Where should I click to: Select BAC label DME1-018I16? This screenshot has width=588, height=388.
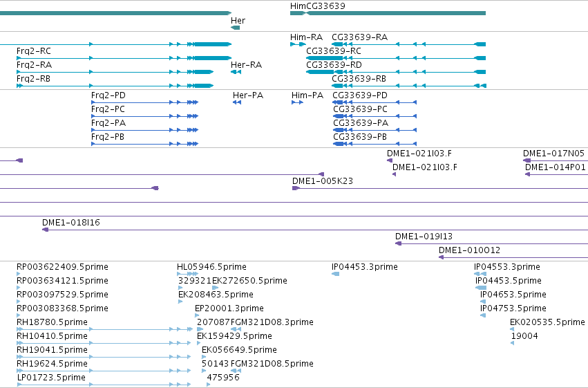click(x=71, y=223)
